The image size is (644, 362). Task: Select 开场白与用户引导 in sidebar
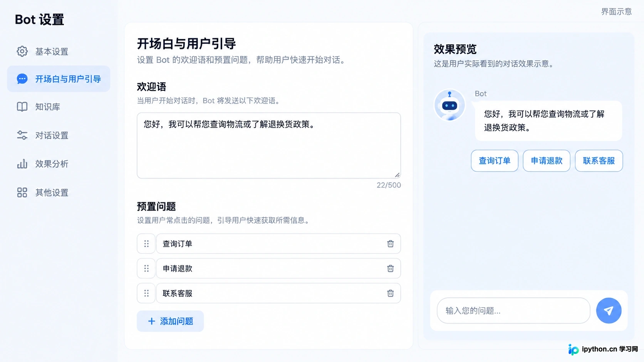click(59, 79)
